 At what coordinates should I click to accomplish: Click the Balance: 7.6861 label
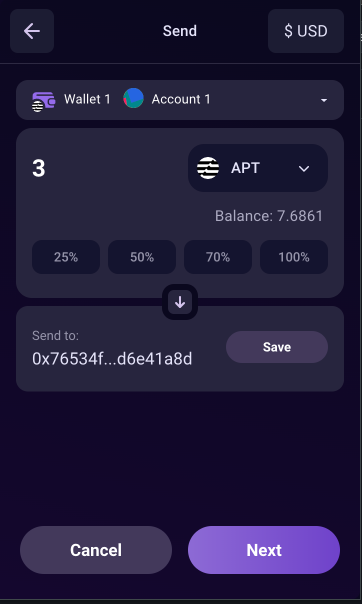pyautogui.click(x=269, y=216)
